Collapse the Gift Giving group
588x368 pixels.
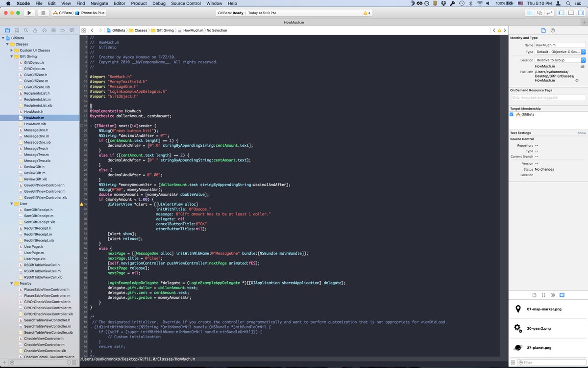click(x=12, y=56)
